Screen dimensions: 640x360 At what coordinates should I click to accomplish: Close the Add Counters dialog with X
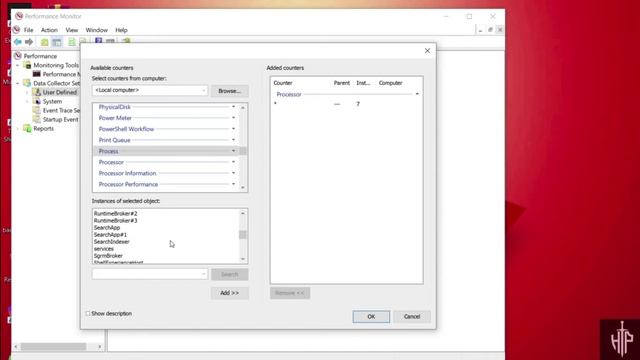pos(427,51)
